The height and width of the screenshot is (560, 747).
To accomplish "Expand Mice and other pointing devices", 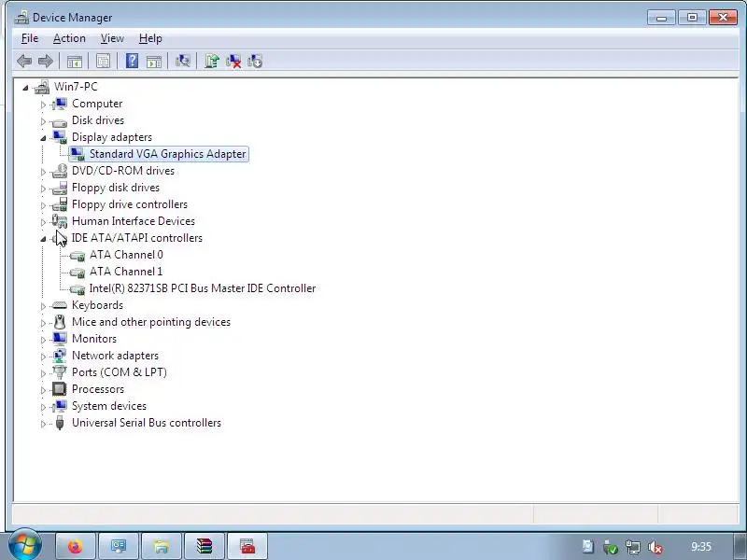I will [43, 323].
